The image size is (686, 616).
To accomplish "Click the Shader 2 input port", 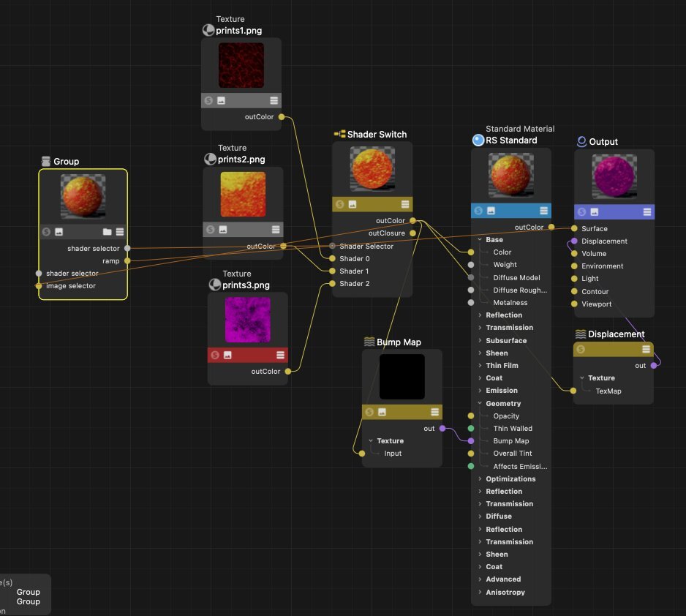I will click(x=332, y=284).
